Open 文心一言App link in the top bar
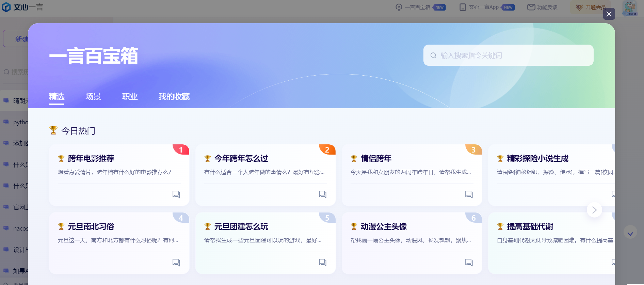This screenshot has width=644, height=285. [487, 7]
